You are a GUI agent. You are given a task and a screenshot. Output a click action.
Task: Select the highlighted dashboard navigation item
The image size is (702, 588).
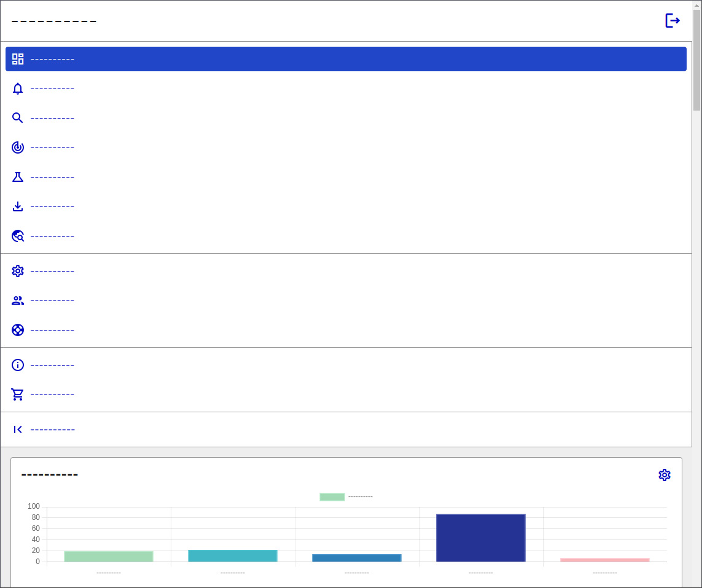pyautogui.click(x=52, y=58)
